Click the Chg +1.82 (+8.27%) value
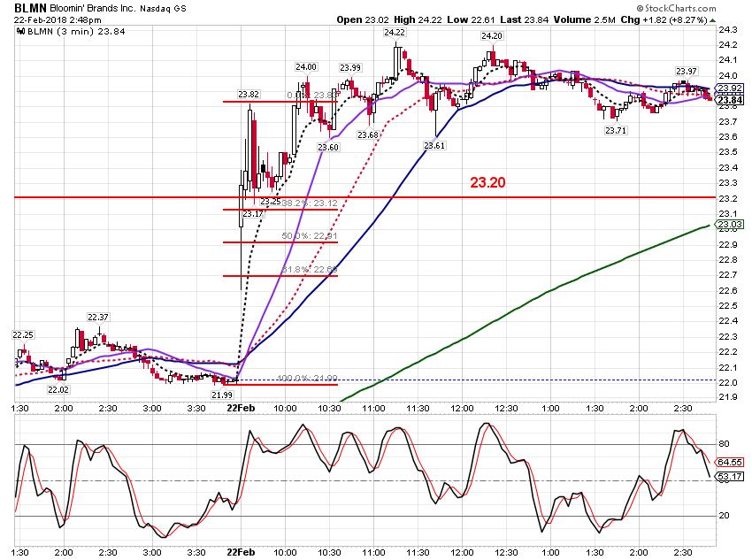This screenshot has width=752, height=560. 664,19
